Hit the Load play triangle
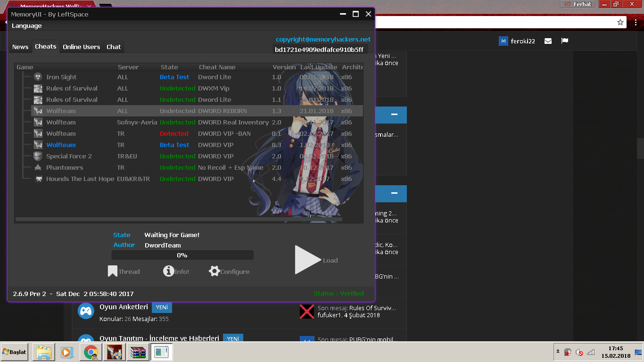644x362 pixels. [x=307, y=260]
